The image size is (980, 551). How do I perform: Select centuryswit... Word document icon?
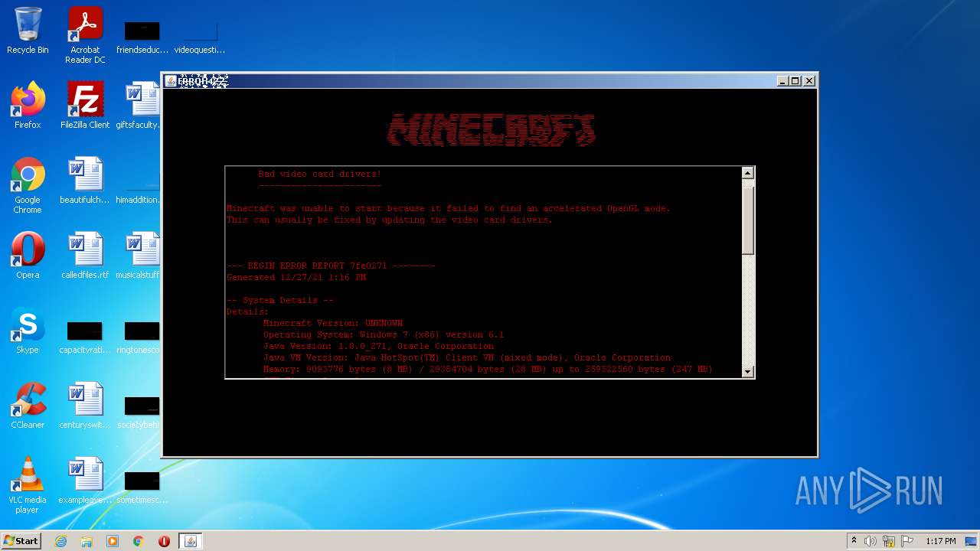85,406
